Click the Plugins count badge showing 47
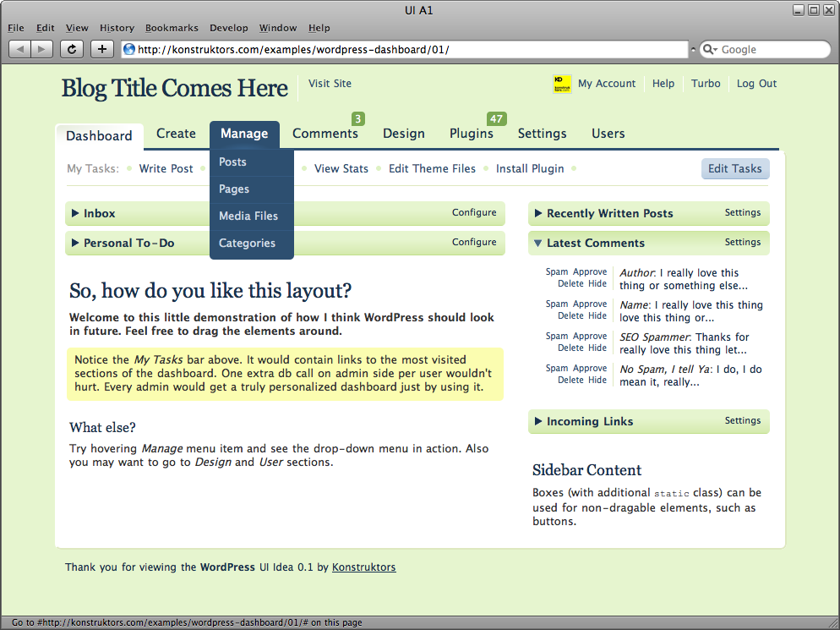Image resolution: width=840 pixels, height=630 pixels. tap(496, 118)
